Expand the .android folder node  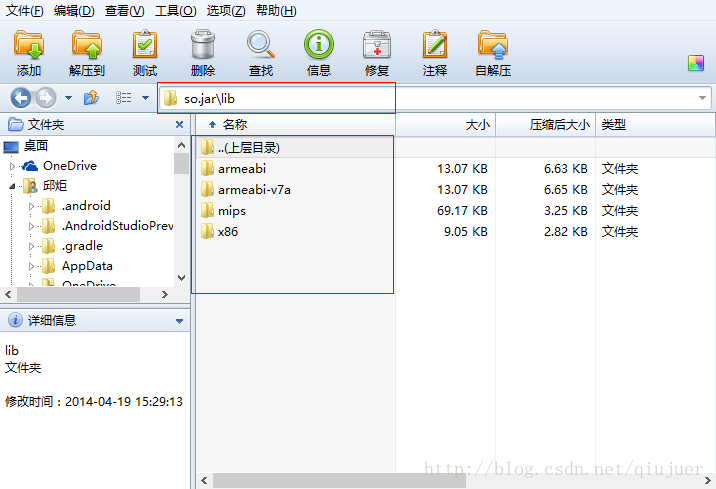[31, 206]
